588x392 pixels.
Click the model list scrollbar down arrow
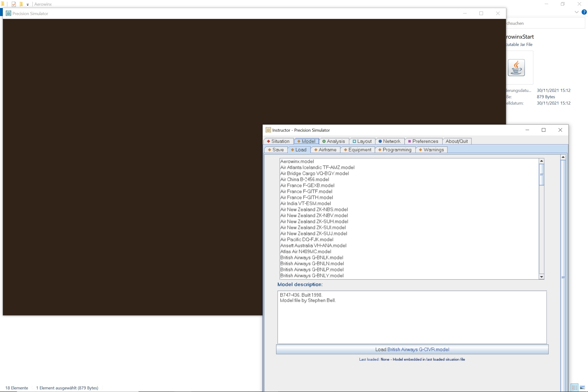pos(542,277)
